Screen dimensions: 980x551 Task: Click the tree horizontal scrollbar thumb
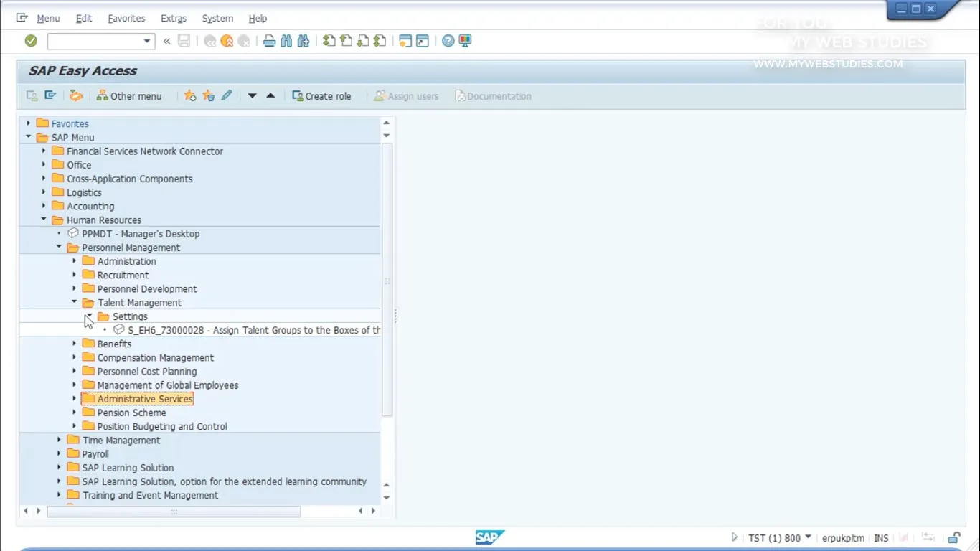pyautogui.click(x=174, y=512)
